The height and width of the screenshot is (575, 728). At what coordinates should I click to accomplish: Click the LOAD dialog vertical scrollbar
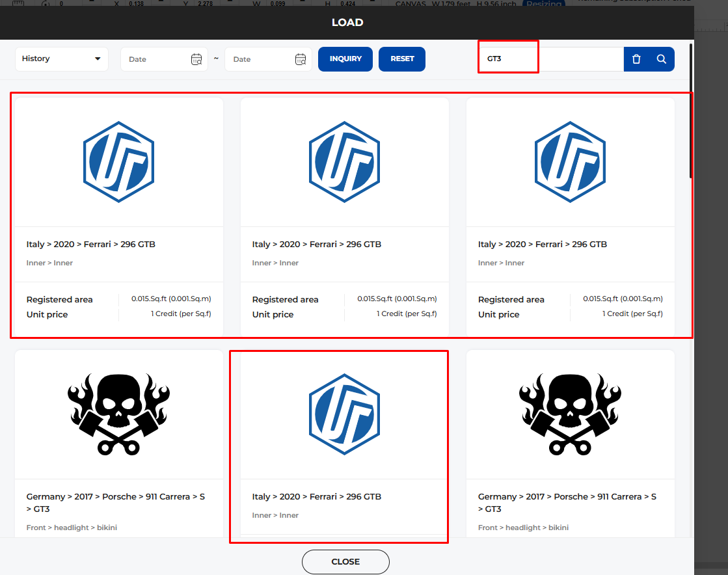click(691, 111)
